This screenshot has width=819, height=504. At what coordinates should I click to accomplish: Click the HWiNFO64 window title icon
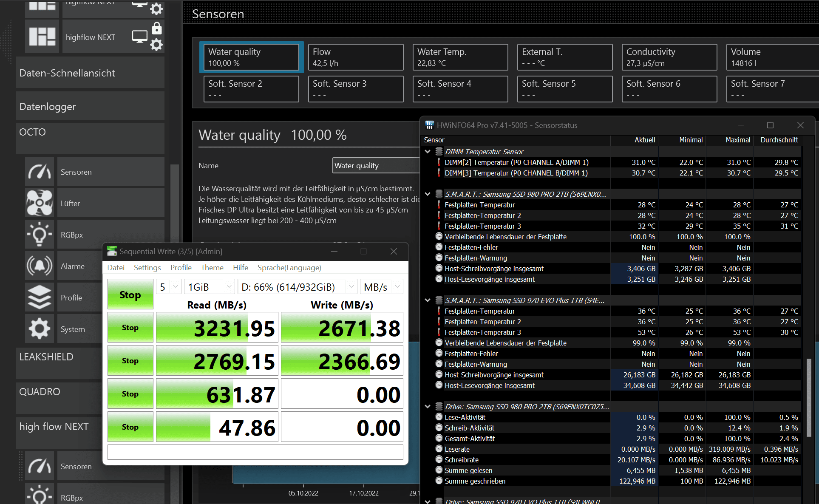(x=429, y=125)
